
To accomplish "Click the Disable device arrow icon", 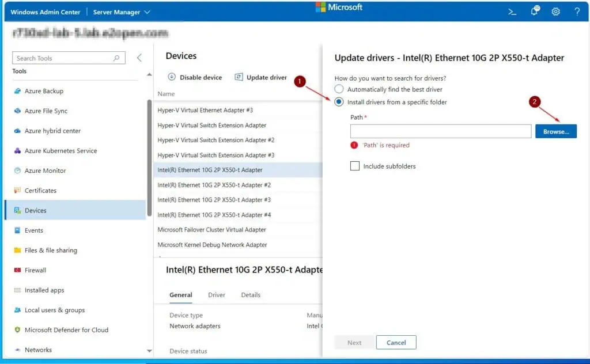I will click(172, 77).
